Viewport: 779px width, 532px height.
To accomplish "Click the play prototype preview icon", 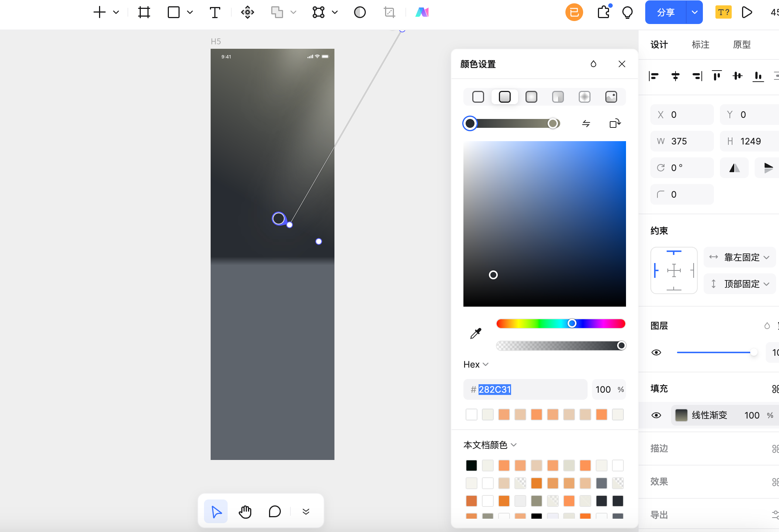I will 747,12.
